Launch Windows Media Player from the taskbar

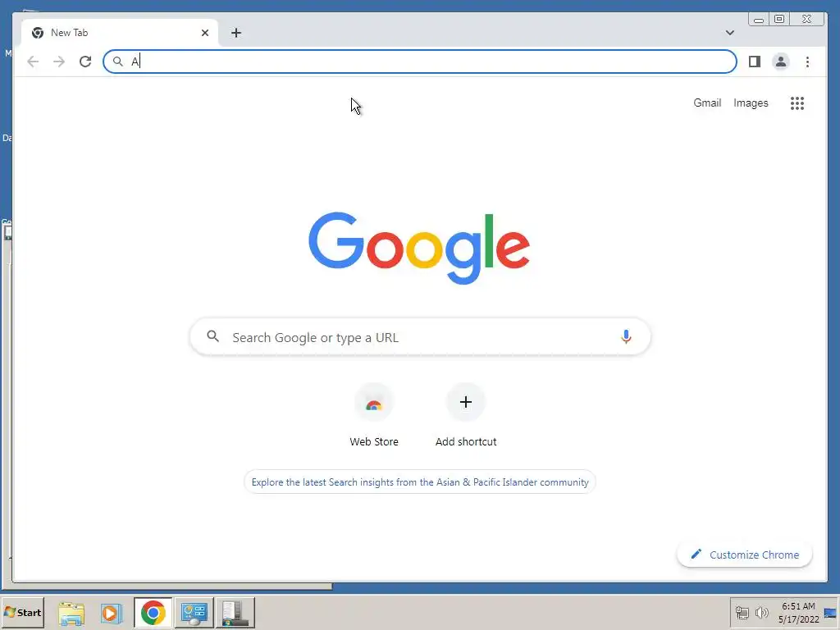112,613
